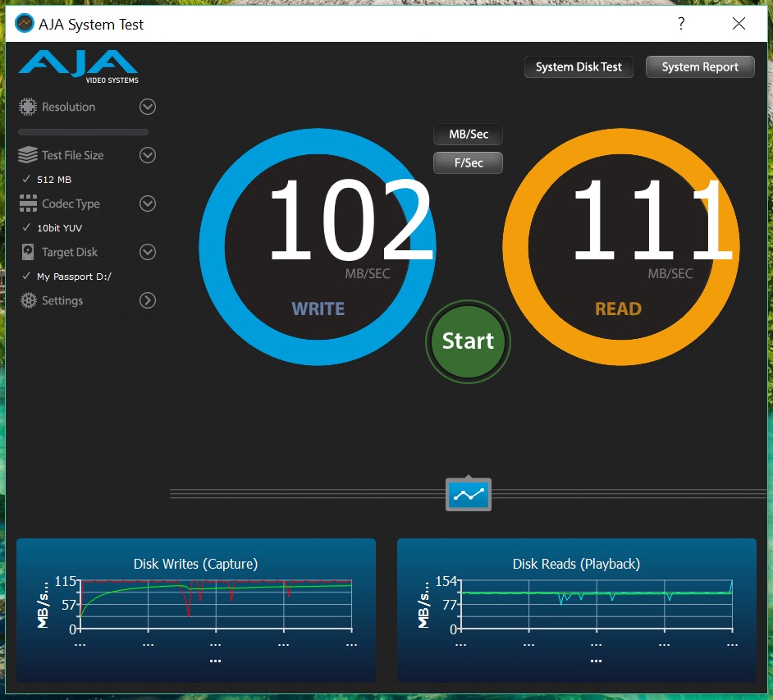
Task: Switch to System Disk Test tab
Action: pos(579,67)
